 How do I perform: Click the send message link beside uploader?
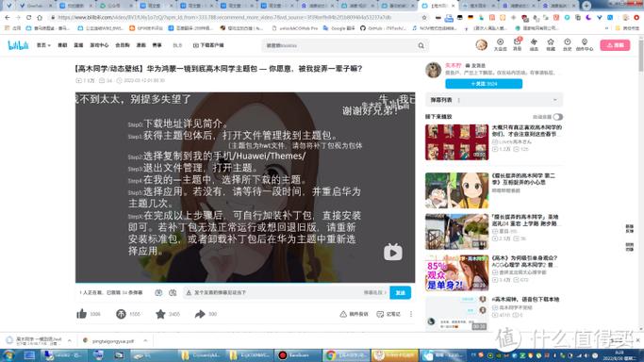tap(475, 65)
